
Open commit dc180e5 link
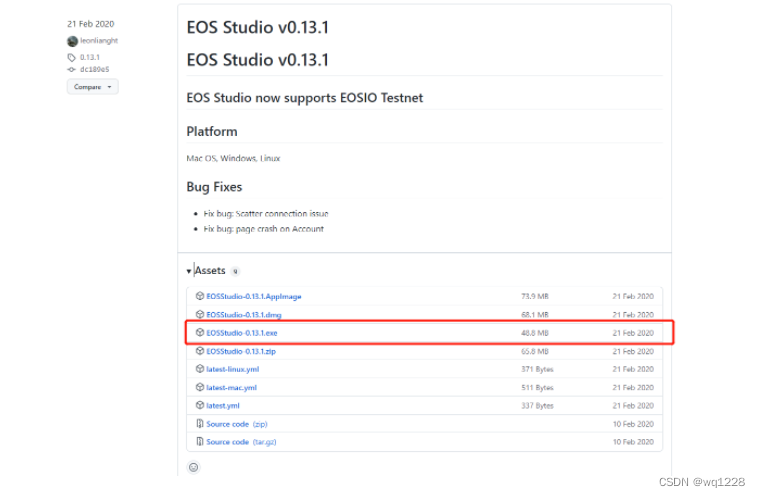95,69
